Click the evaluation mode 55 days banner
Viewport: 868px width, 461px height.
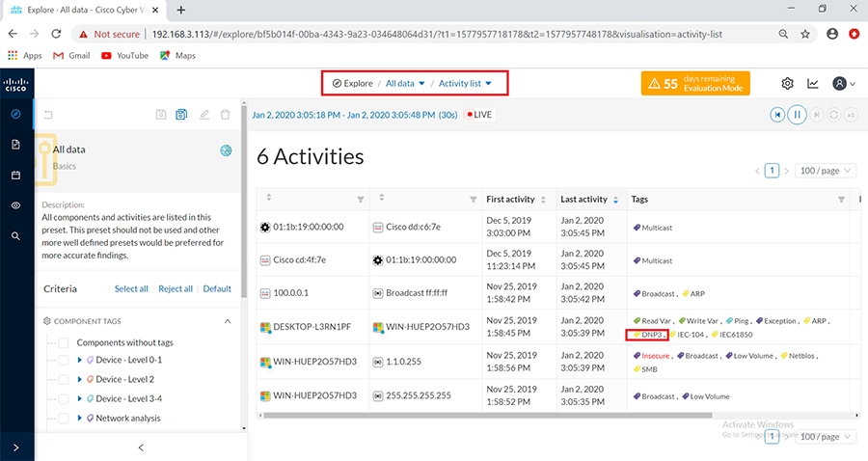(695, 84)
